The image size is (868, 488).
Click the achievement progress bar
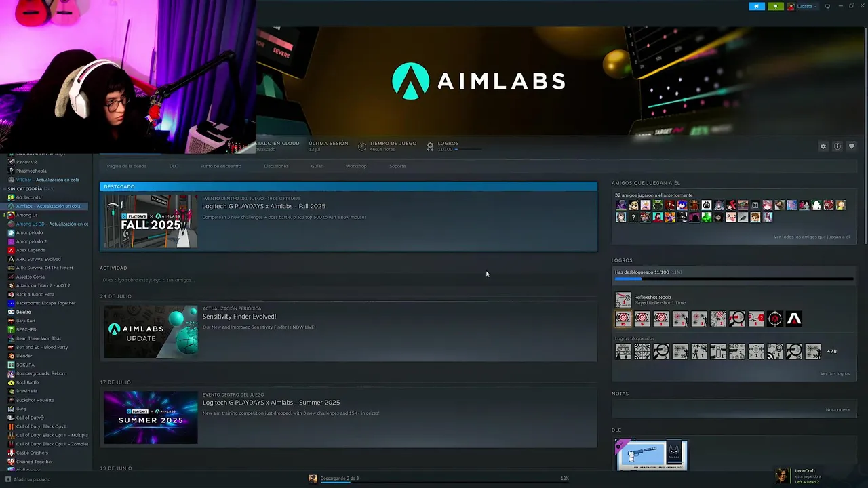click(x=734, y=279)
